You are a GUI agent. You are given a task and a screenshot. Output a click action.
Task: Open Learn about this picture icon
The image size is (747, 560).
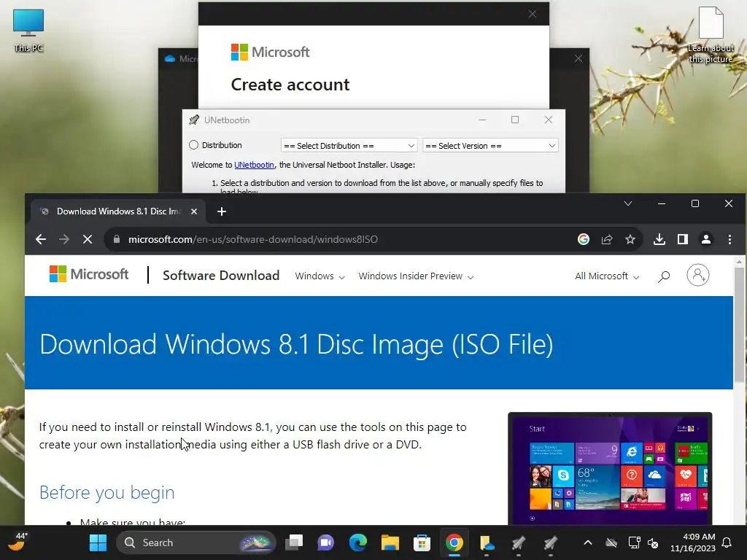coord(711,35)
